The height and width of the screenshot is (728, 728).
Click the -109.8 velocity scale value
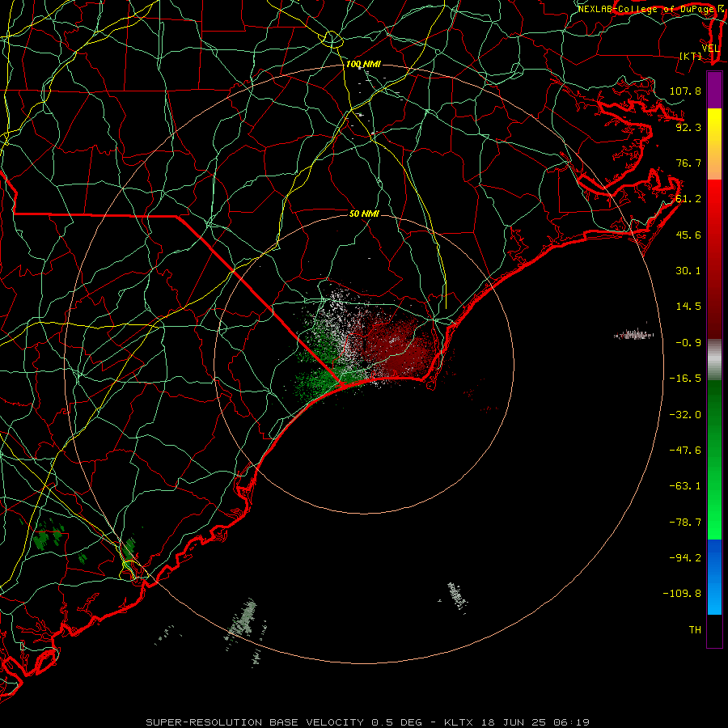683,594
